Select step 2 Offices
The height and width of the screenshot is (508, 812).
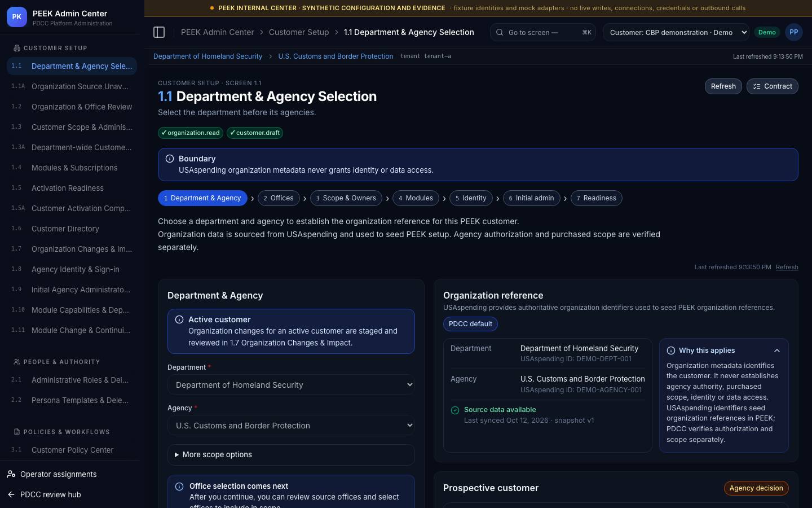[x=279, y=198]
